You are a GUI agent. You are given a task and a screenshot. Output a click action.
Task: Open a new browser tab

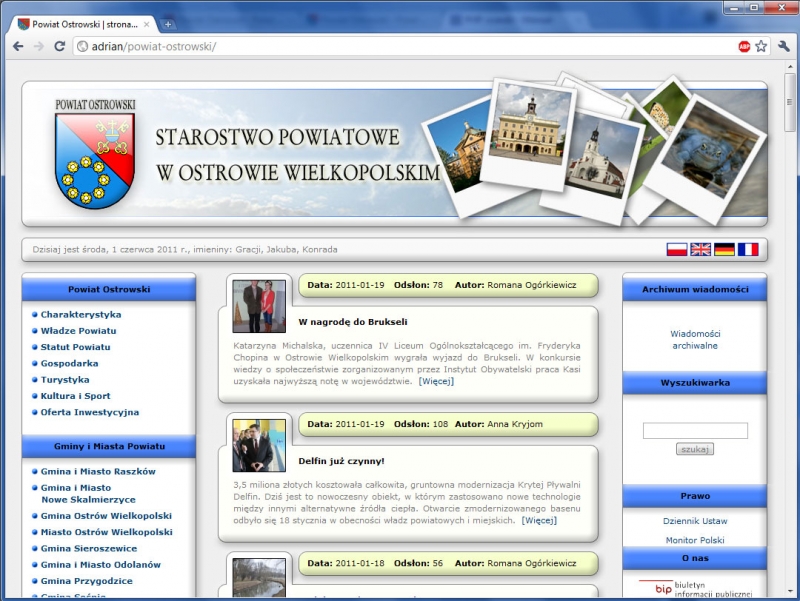pyautogui.click(x=167, y=24)
